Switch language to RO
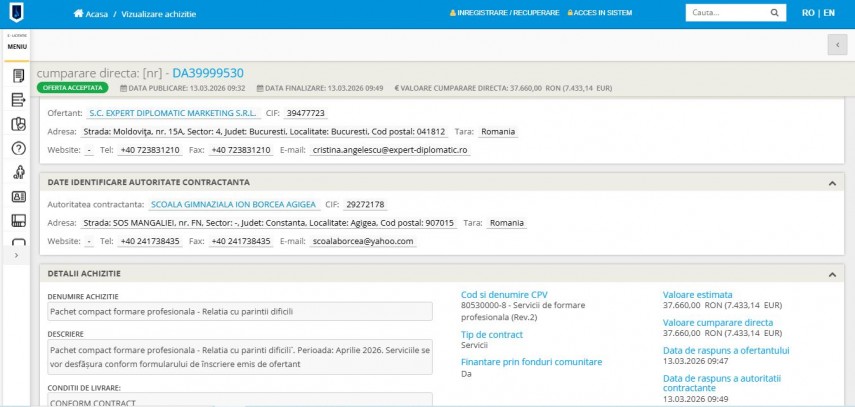The height and width of the screenshot is (407, 855). coord(808,13)
